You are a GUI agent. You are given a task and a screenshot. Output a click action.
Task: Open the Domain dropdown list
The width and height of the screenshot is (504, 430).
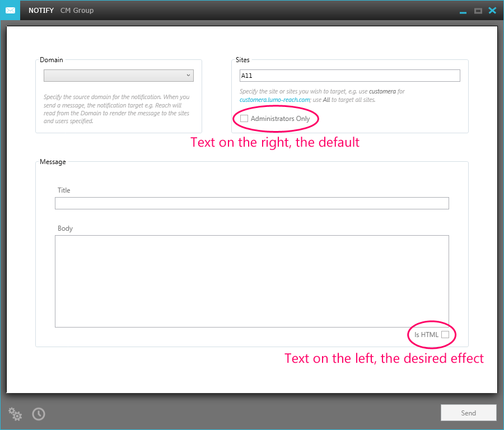119,76
